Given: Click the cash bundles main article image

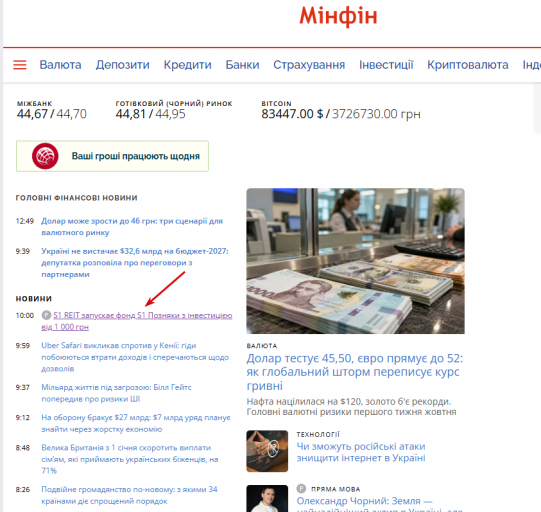Looking at the screenshot, I should coord(355,261).
